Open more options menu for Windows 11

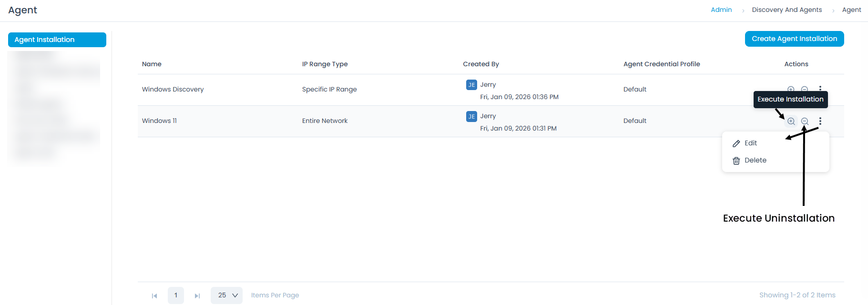[820, 121]
